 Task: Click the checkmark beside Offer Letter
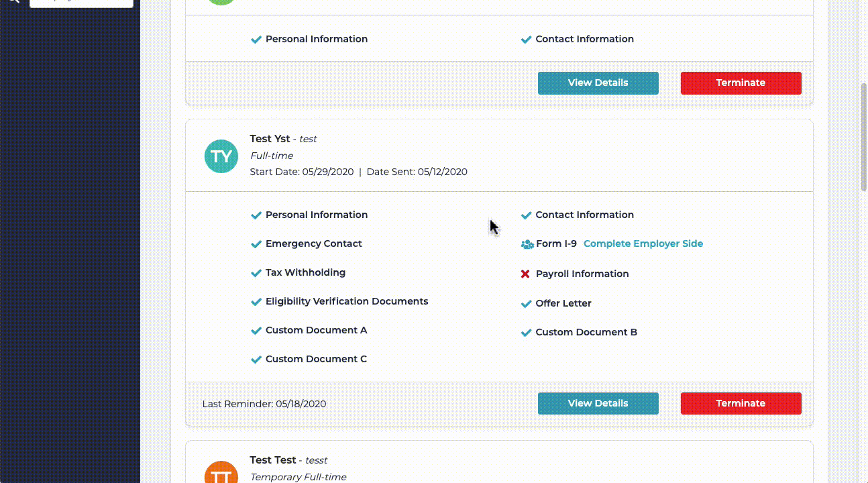click(527, 303)
